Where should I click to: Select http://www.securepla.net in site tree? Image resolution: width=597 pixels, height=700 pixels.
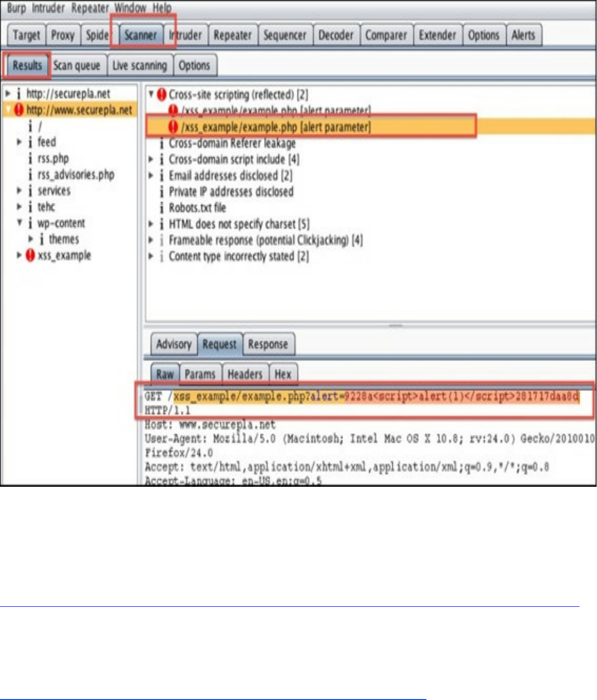click(79, 110)
